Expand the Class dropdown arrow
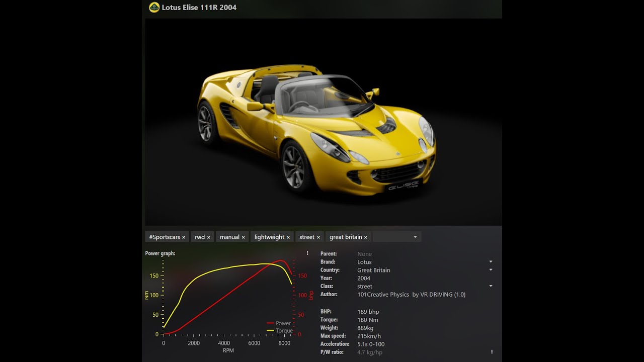 coord(491,286)
